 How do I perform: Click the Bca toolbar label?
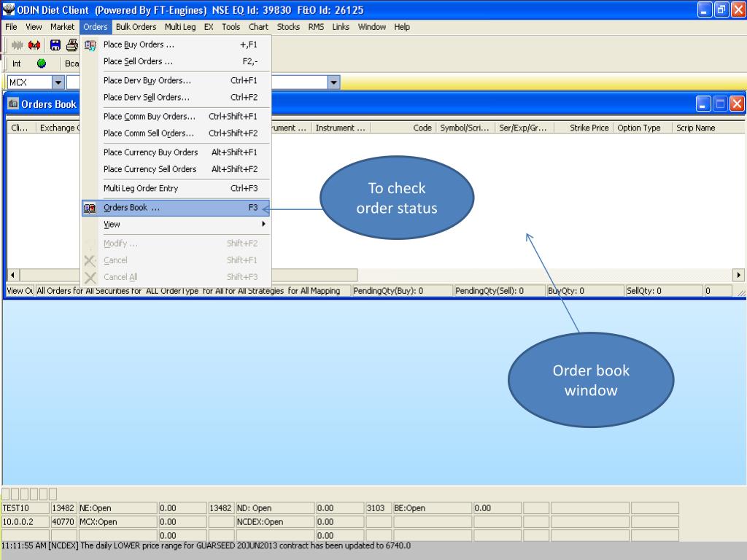(72, 63)
